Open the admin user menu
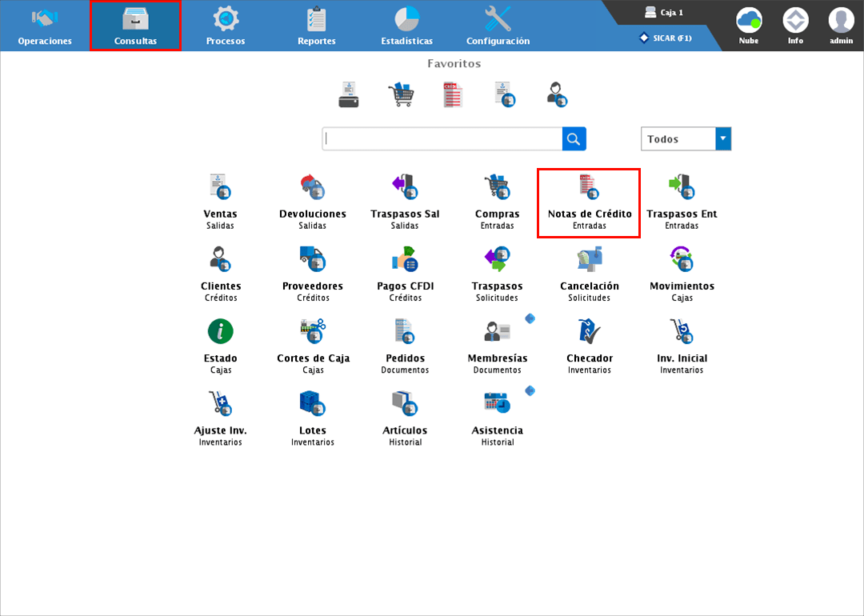Viewport: 864px width, 616px height. click(x=841, y=26)
